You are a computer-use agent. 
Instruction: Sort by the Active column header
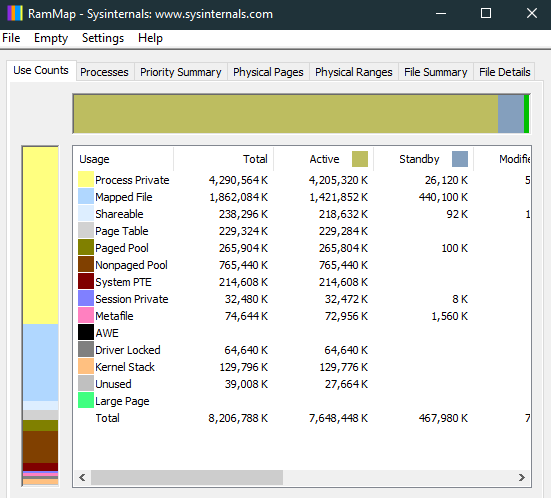324,159
